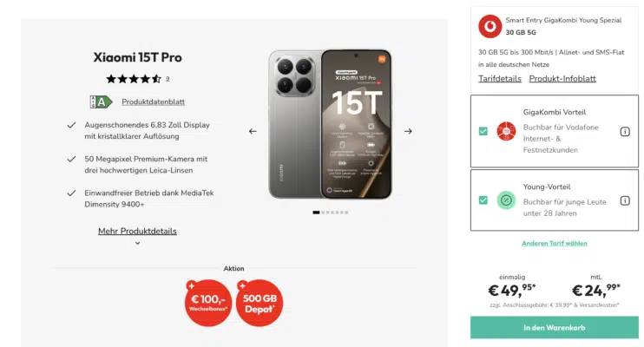This screenshot has height=347, width=644.
Task: Click the 4.5-star rating stars
Action: coord(134,79)
